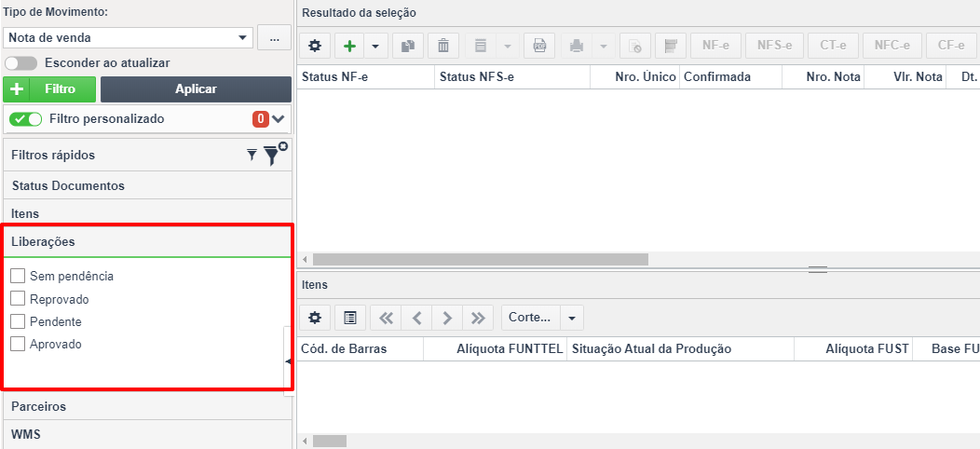Screen dimensions: 980x449
Task: Expand the Filtro personalizado chevron
Action: (x=279, y=119)
